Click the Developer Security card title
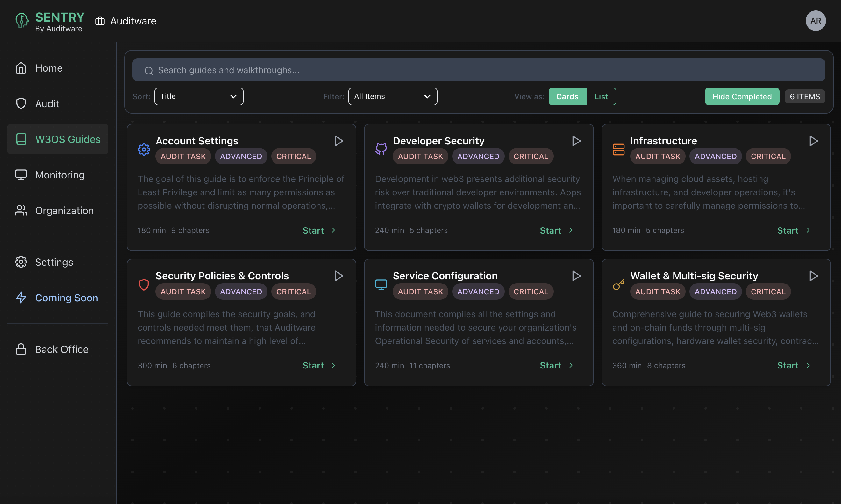 pyautogui.click(x=438, y=141)
